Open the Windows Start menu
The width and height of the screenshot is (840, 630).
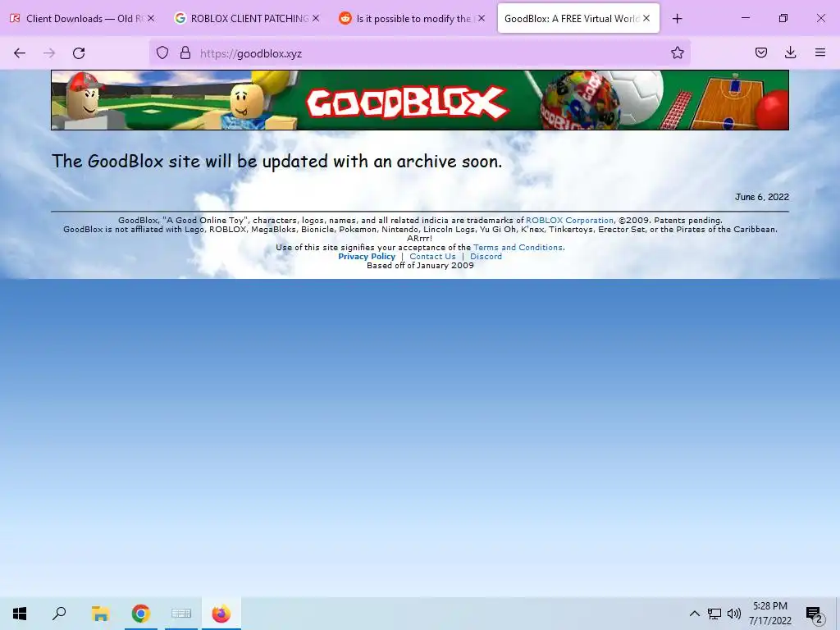click(20, 614)
